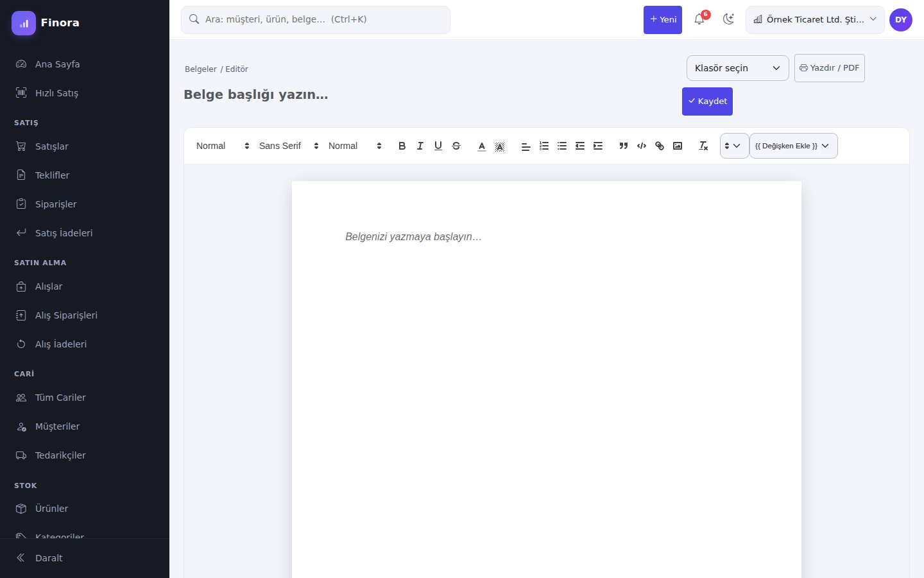Screen dimensions: 924x578
Task: Create a numbered list
Action: point(544,146)
